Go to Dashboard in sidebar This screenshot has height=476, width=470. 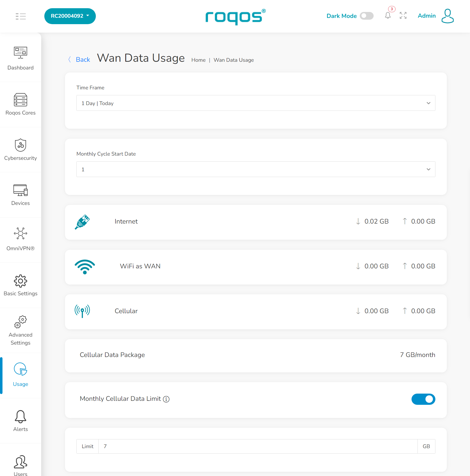pos(20,59)
